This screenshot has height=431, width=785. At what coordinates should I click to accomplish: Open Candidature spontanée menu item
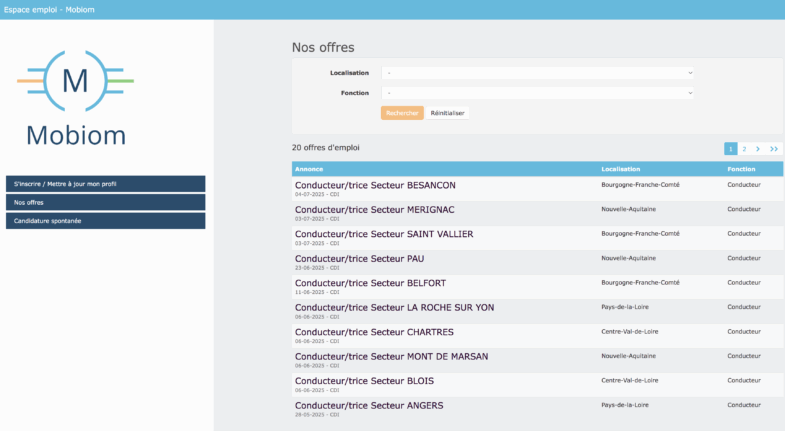coord(105,221)
